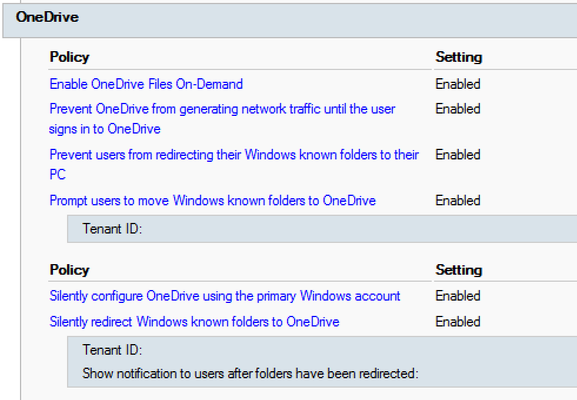Screen dimensions: 577x400
Task: Select the Enabled setting for Silently redirect known folders
Action: (458, 322)
